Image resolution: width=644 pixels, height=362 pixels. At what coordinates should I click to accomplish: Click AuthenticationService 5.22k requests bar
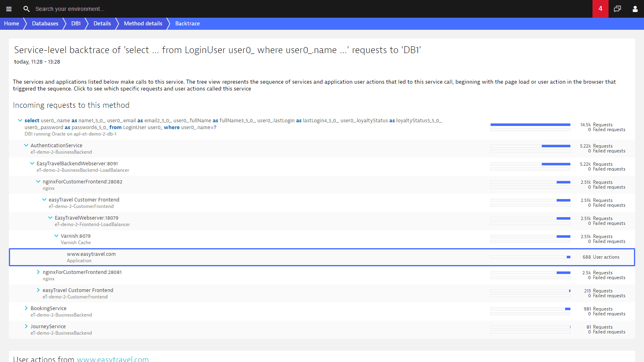tap(530, 146)
